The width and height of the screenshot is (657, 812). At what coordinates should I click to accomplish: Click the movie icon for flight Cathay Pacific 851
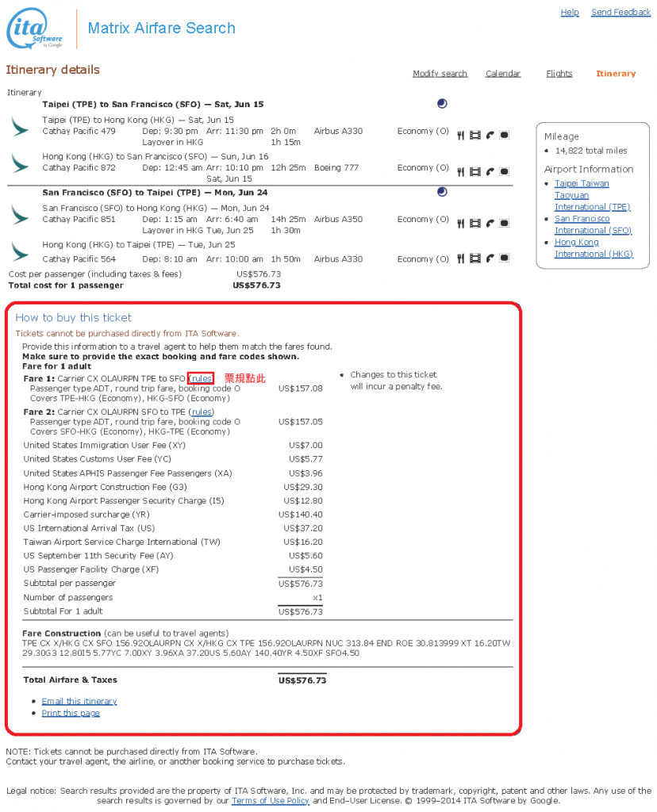[x=475, y=223]
